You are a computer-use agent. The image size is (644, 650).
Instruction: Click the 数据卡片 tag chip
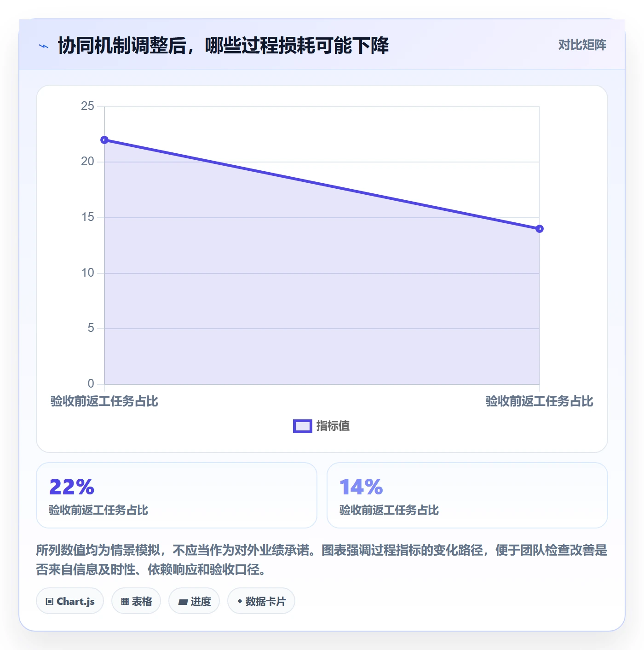tap(261, 601)
